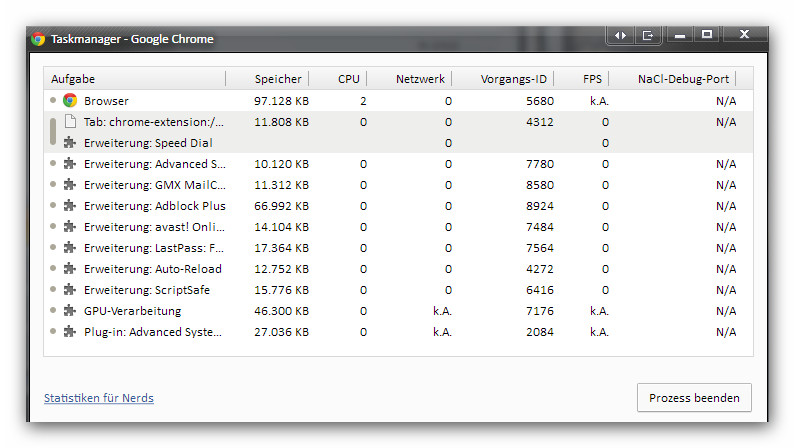Select the Erweiterung: Adblock Plus row
Screen dimensions: 795x448
(x=399, y=206)
